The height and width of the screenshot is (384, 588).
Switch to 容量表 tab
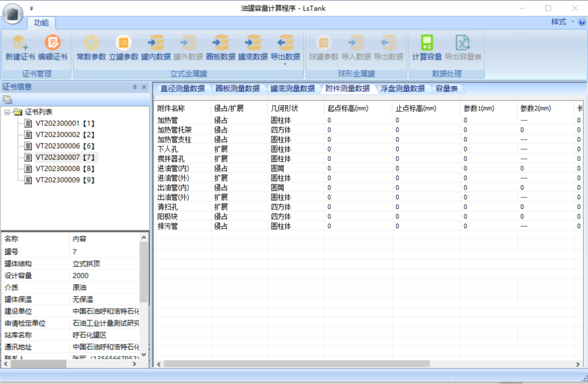click(446, 88)
